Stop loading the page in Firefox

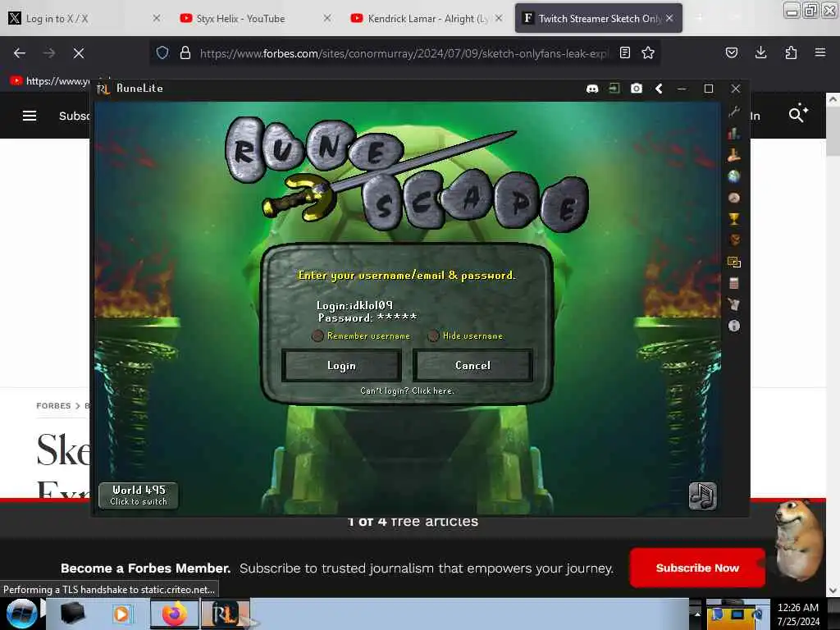79,53
